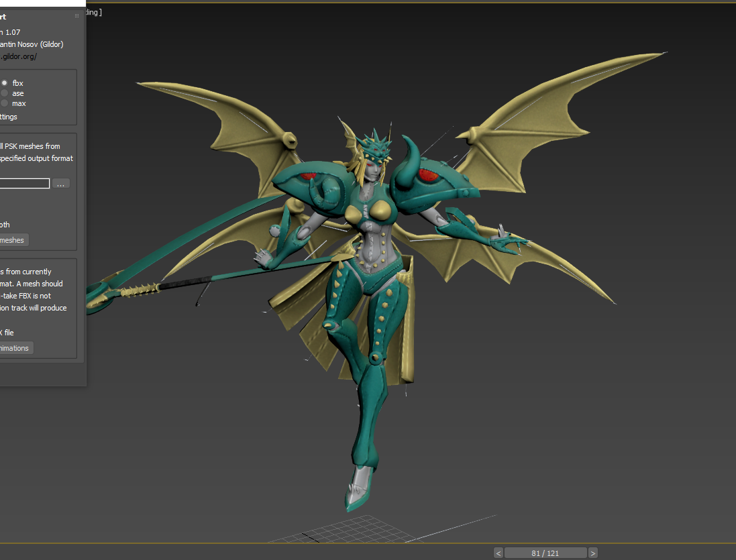Image resolution: width=736 pixels, height=560 pixels.
Task: Click the export 'meshes' button
Action: click(x=13, y=240)
